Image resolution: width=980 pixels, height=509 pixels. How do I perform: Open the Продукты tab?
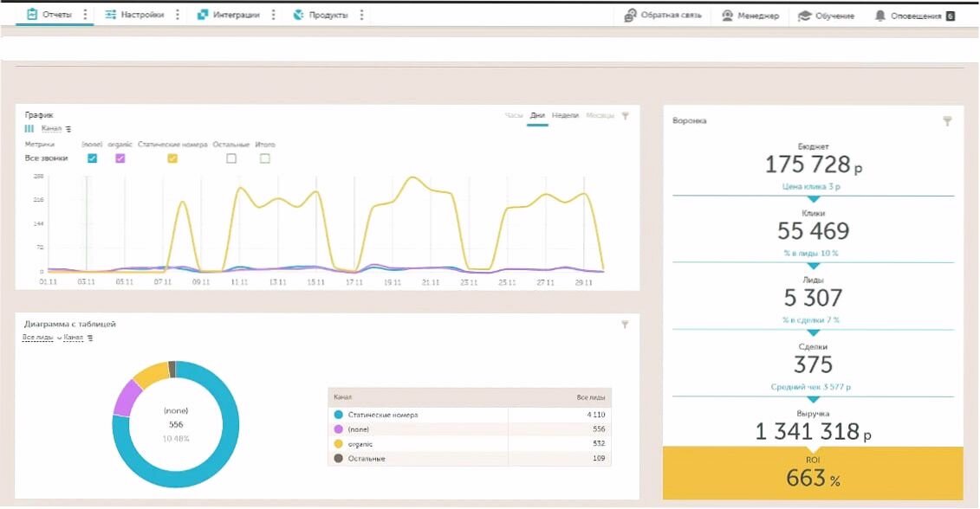(321, 15)
